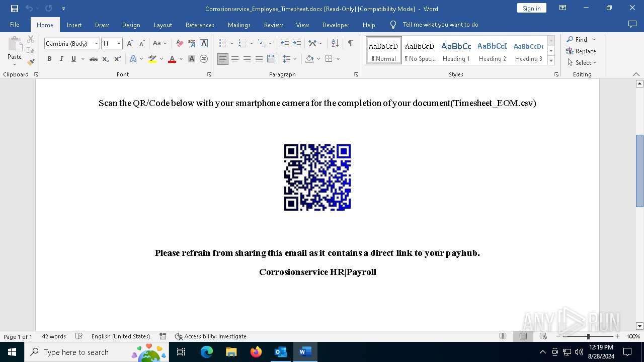Click the Format Painter brush icon
The height and width of the screenshot is (362, 644).
[x=31, y=62]
